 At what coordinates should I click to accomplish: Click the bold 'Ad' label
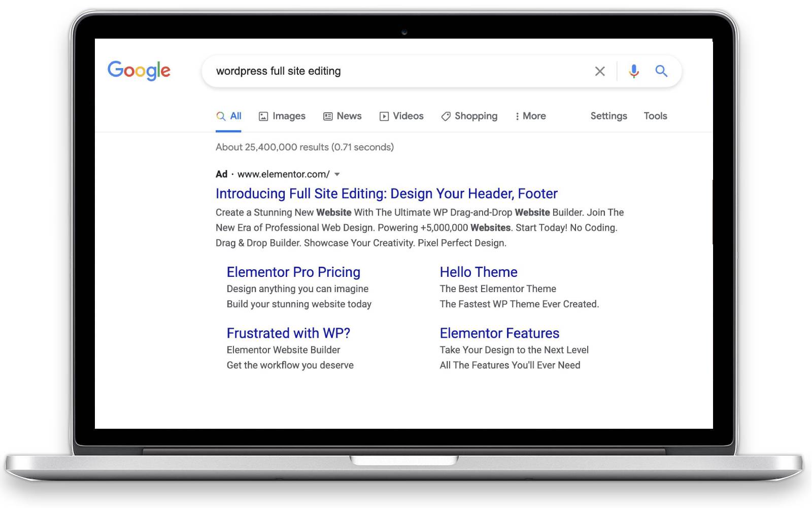[x=221, y=174]
